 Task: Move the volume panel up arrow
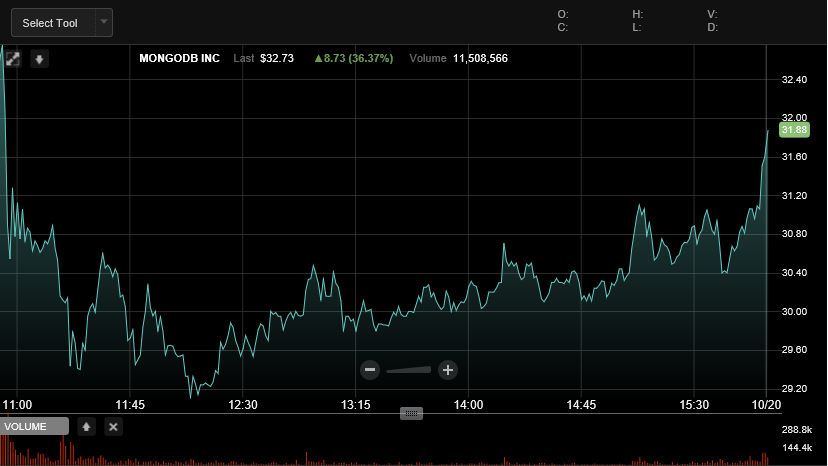(87, 427)
